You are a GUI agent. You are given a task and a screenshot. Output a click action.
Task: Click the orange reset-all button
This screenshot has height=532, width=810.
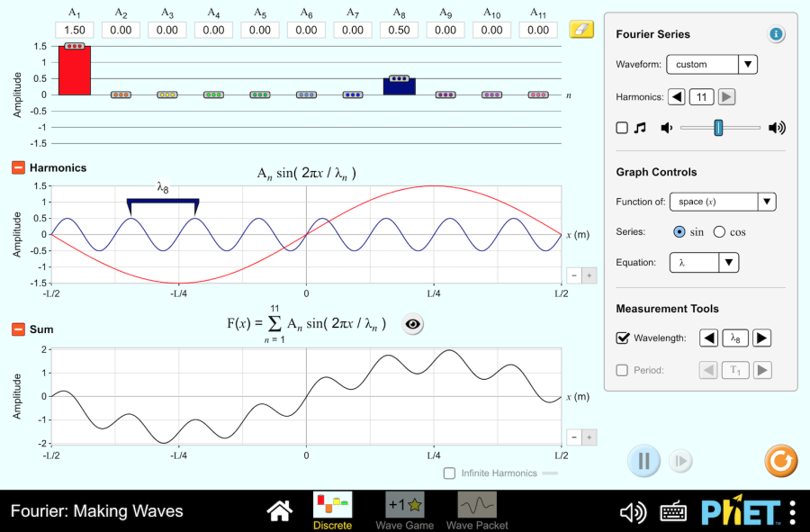click(780, 461)
